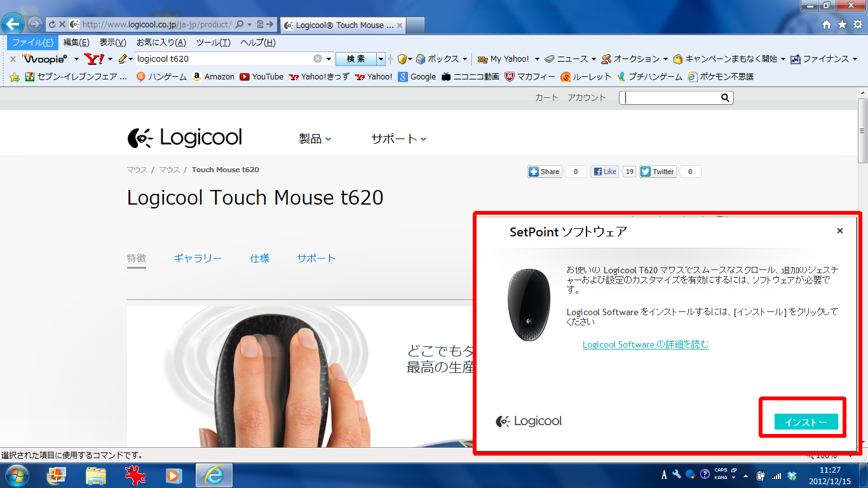
Task: Click the Internet Explorer taskbar button
Action: (x=214, y=475)
